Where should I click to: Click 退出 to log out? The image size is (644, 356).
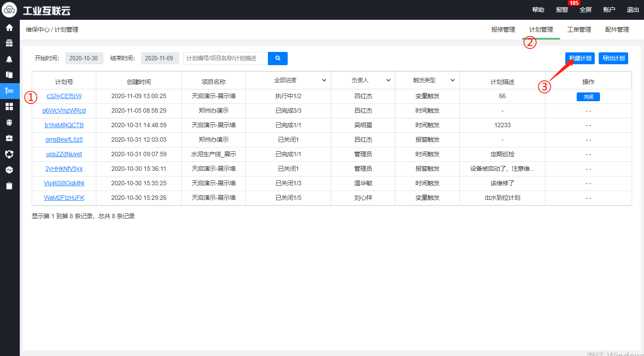(x=633, y=10)
